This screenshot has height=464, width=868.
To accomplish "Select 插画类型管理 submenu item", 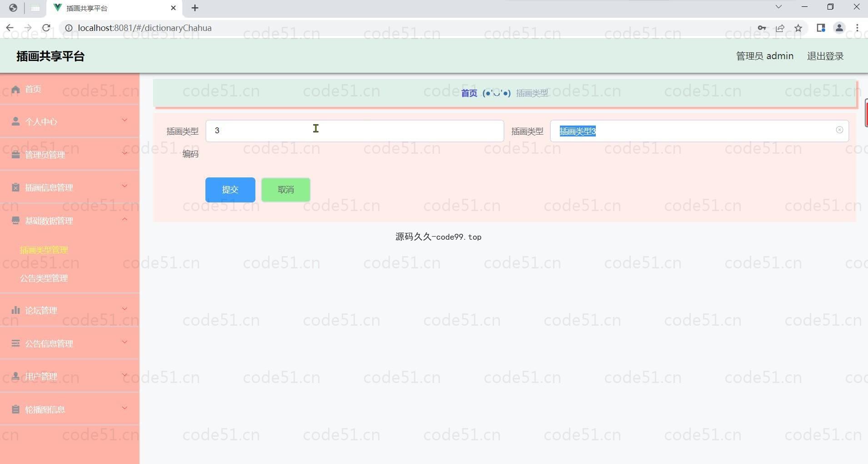I will (x=44, y=250).
